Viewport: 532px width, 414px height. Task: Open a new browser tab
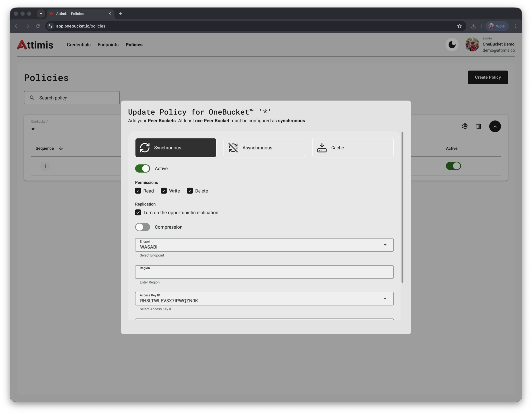tap(120, 14)
